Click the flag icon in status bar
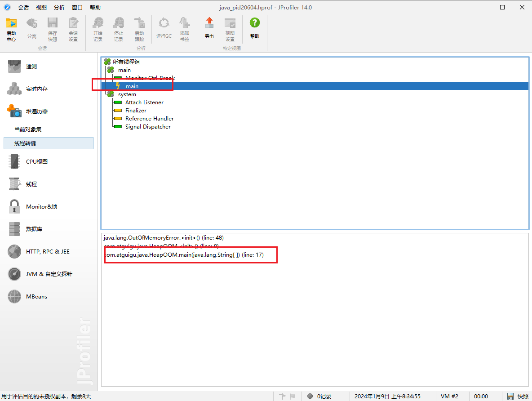This screenshot has height=401, width=532. (293, 396)
